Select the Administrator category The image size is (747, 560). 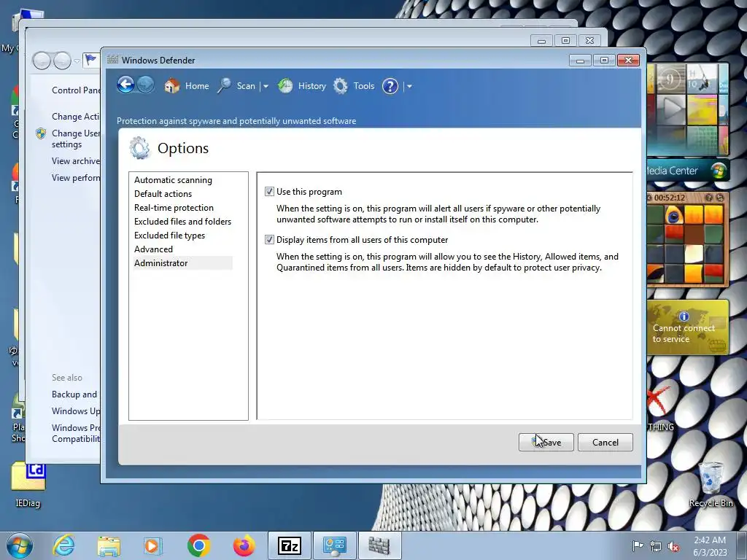coord(182,262)
